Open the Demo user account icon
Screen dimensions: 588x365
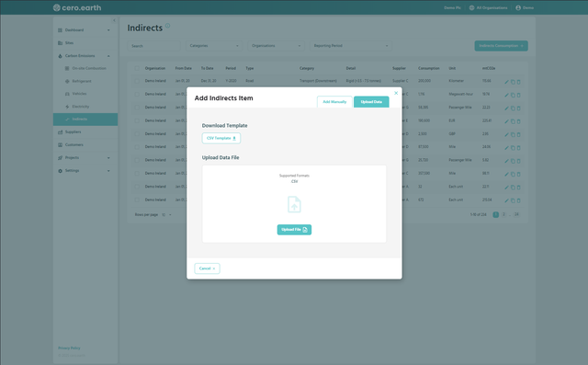pos(518,7)
